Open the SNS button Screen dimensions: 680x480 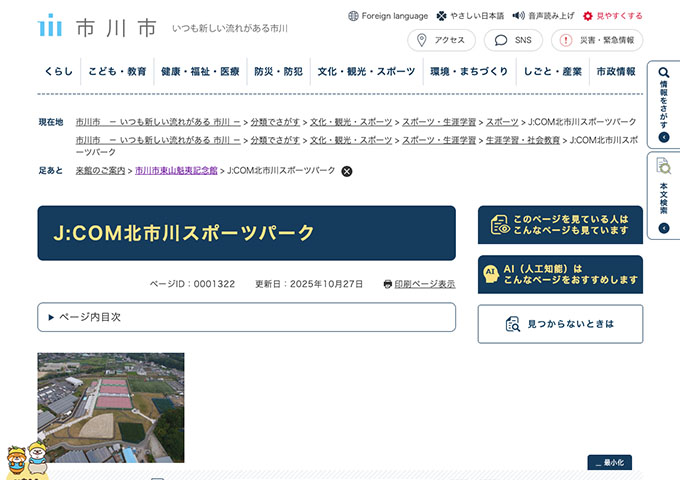513,40
